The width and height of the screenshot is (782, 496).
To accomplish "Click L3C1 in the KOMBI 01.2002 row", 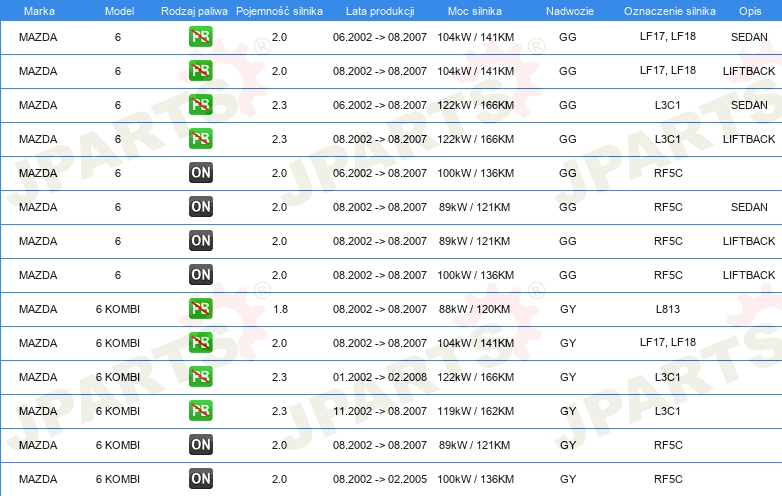I will [x=668, y=377].
